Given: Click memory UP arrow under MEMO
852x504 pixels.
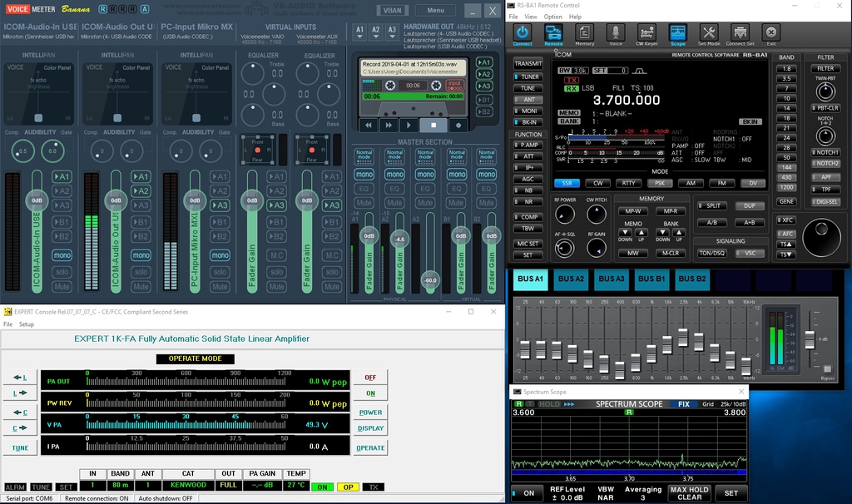Looking at the screenshot, I should pyautogui.click(x=641, y=232).
